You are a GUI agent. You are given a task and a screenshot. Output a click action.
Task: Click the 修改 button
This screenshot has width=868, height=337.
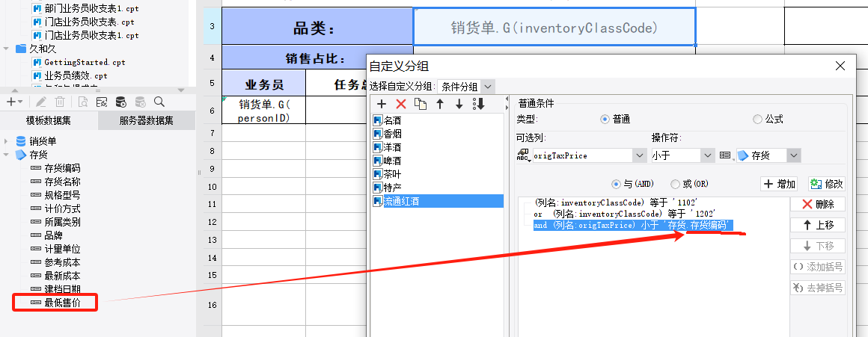tap(826, 184)
